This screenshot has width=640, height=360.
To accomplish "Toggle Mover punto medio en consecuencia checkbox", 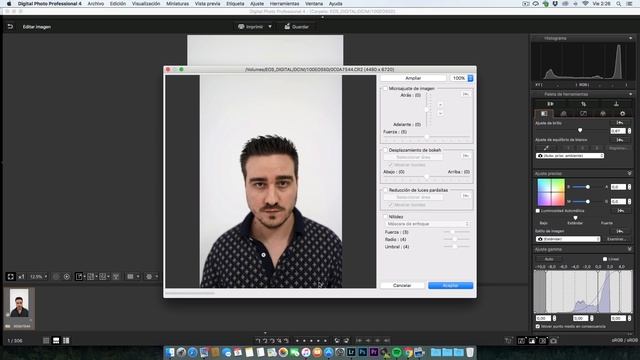I will [538, 326].
